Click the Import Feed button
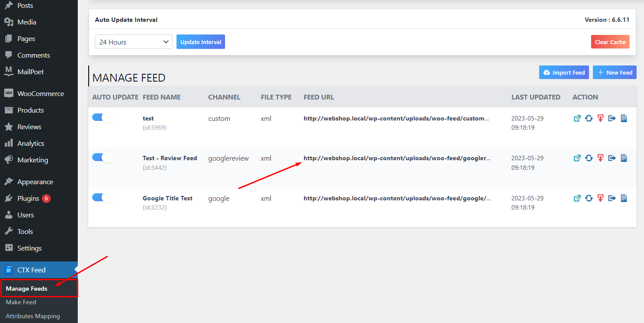This screenshot has height=323, width=644. pos(564,72)
